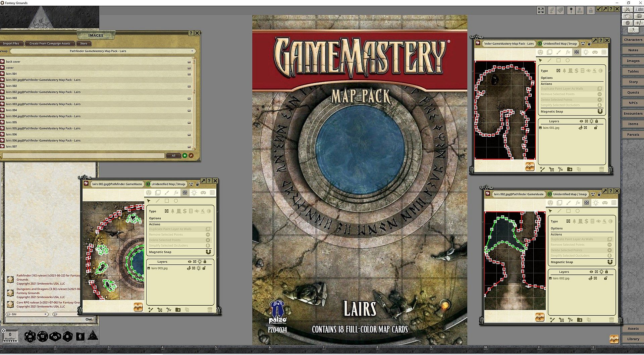This screenshot has width=644, height=355.
Task: Click the d4 die on the dice tray
Action: [93, 336]
